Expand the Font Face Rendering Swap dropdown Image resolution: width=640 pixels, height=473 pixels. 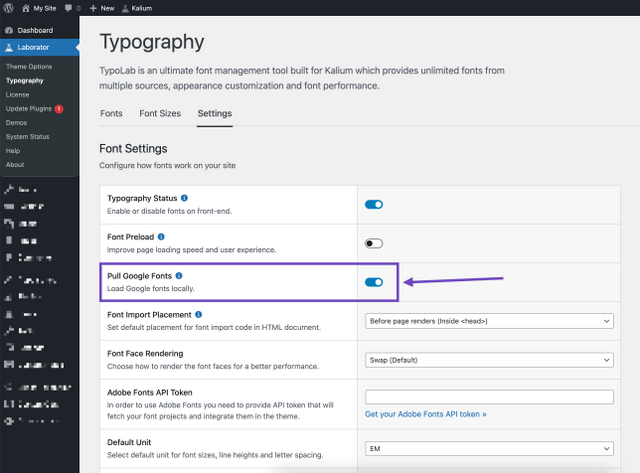[489, 359]
